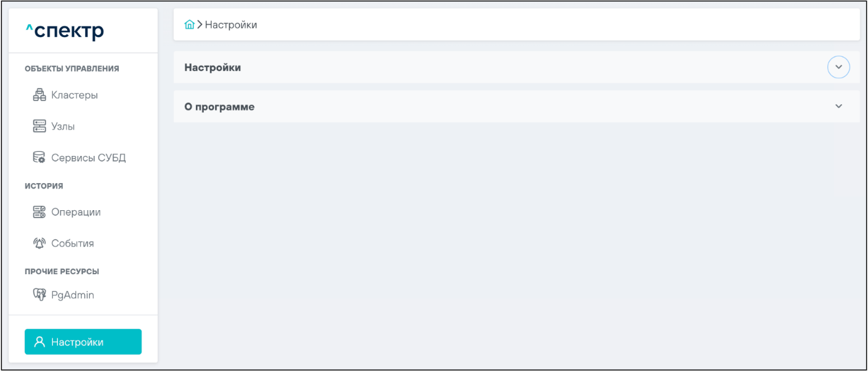Open the События history page
868x371 pixels.
73,243
